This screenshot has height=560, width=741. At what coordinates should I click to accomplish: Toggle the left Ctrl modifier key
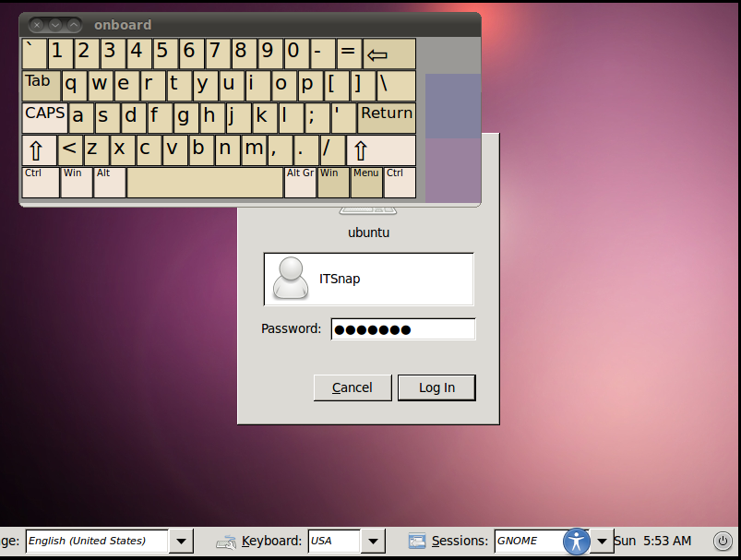[x=41, y=183]
